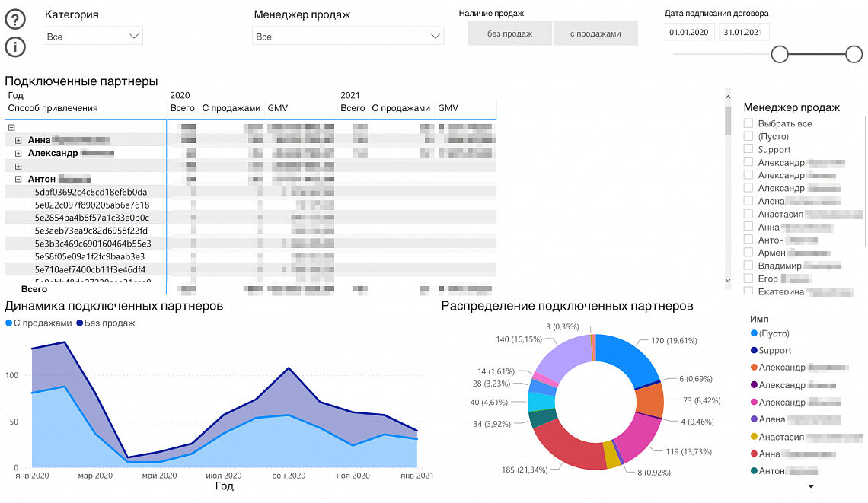Toggle the Support checkbox in manager list
The height and width of the screenshot is (503, 868).
click(748, 150)
